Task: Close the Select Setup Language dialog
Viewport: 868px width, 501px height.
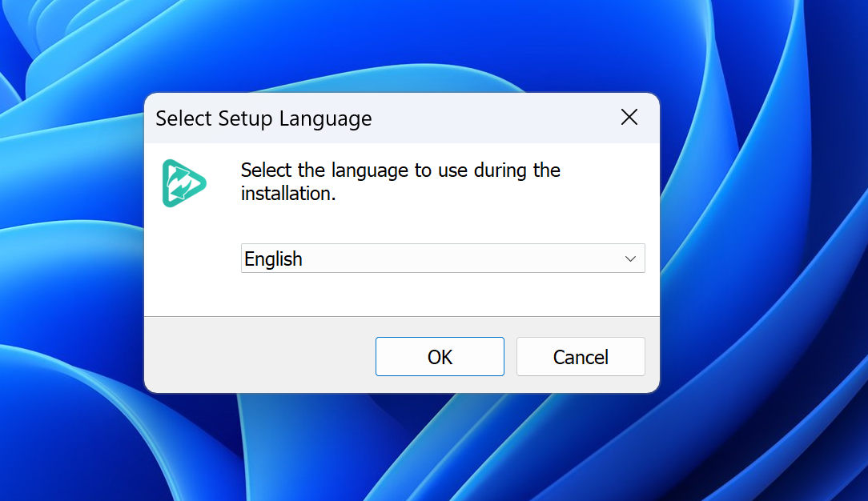Action: [x=629, y=118]
